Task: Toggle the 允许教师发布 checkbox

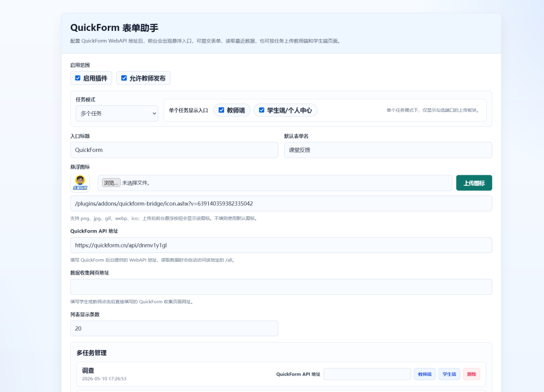Action: click(124, 78)
